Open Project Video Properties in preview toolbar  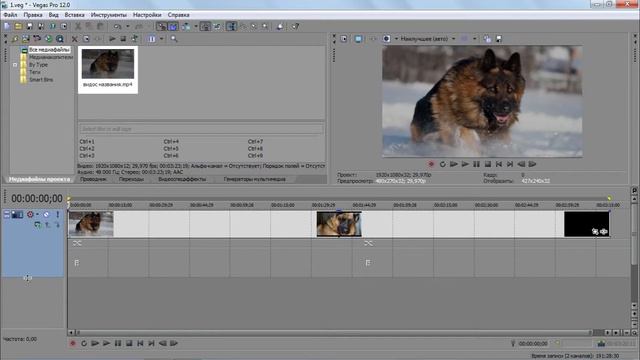point(344,39)
